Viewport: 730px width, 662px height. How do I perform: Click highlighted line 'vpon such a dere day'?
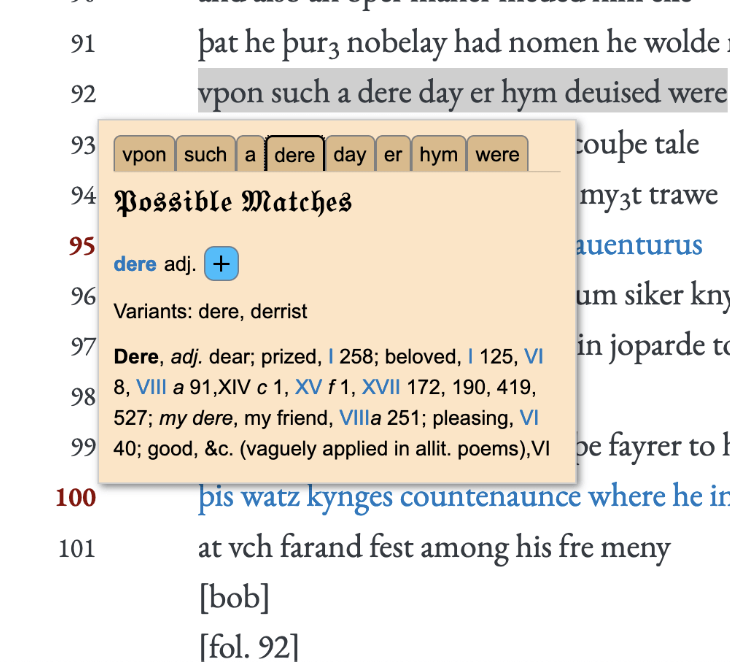pyautogui.click(x=460, y=93)
